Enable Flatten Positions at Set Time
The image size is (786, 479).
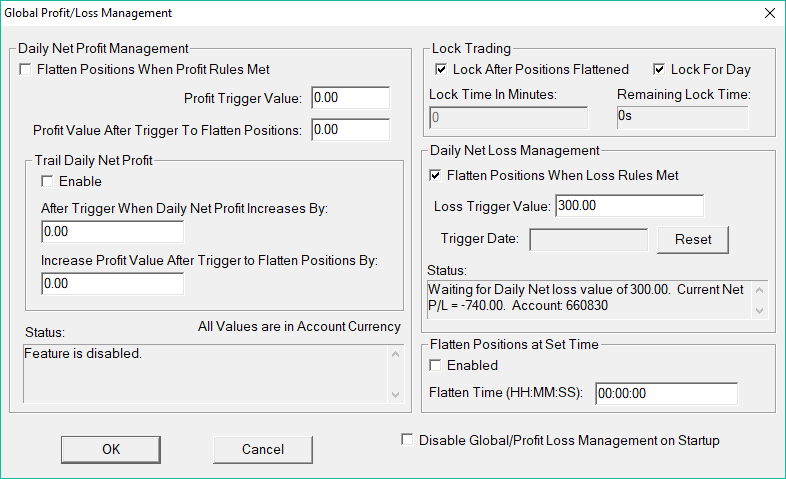point(435,366)
